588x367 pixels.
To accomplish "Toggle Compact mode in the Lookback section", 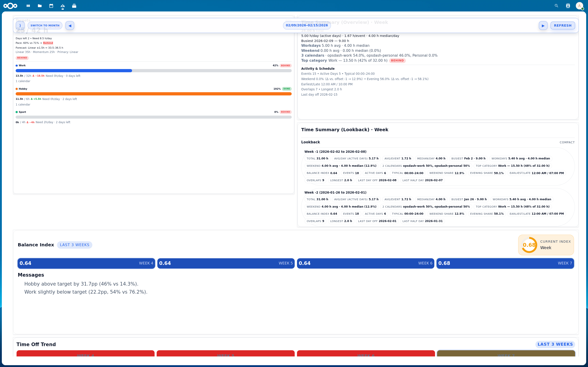I will (567, 142).
